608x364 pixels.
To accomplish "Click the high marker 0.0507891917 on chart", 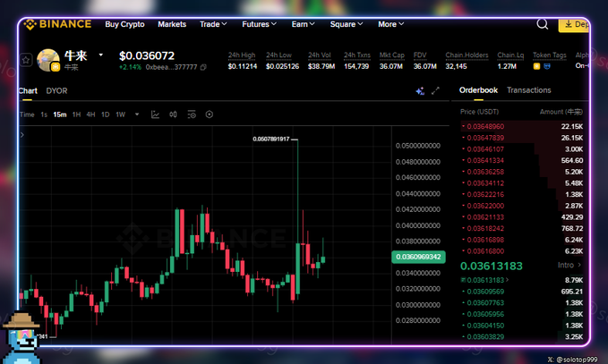I will tap(271, 139).
